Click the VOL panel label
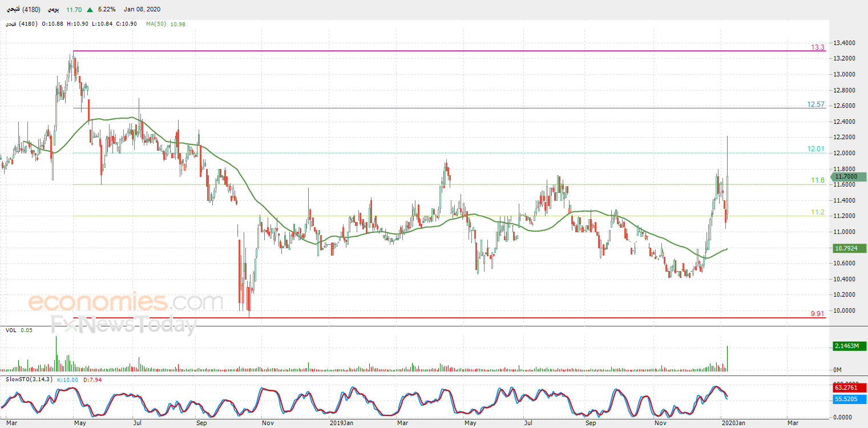868x428 pixels. (11, 330)
